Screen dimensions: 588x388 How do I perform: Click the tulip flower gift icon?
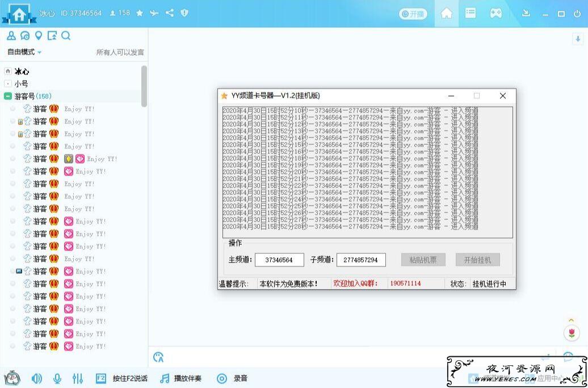tap(572, 333)
